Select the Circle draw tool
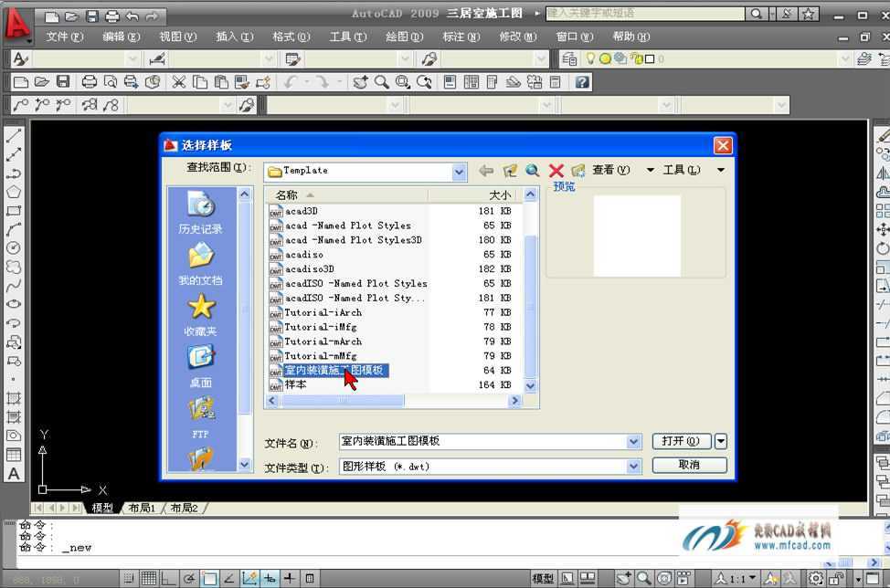The height and width of the screenshot is (588, 890). coord(14,247)
